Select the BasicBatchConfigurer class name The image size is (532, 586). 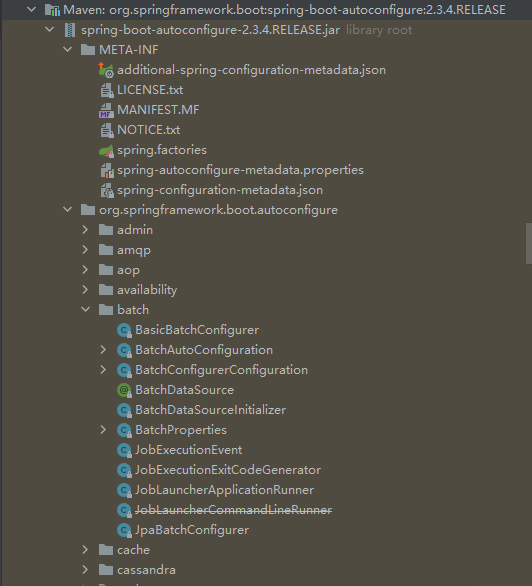pos(197,330)
